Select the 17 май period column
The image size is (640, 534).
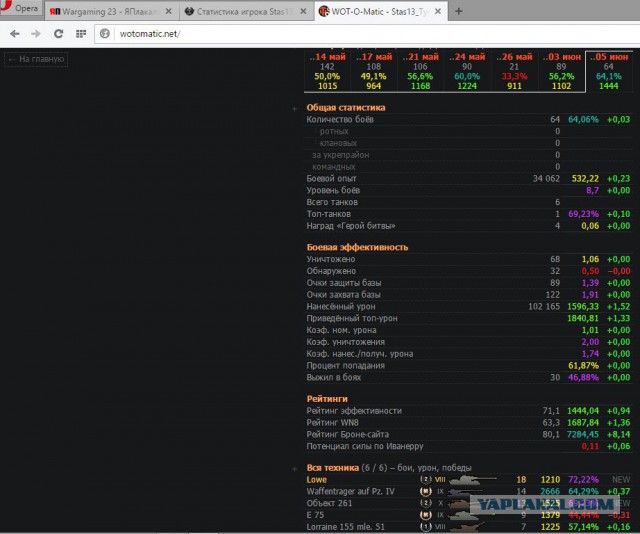(374, 71)
